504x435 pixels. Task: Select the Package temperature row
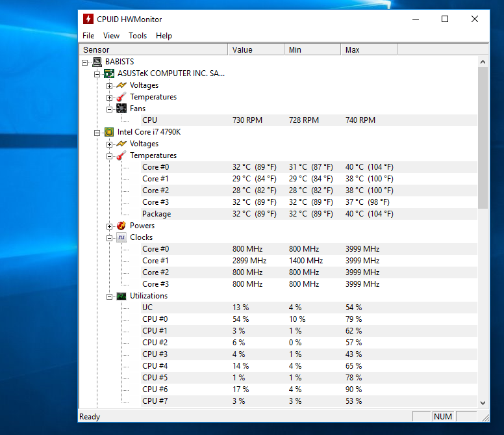(x=309, y=214)
